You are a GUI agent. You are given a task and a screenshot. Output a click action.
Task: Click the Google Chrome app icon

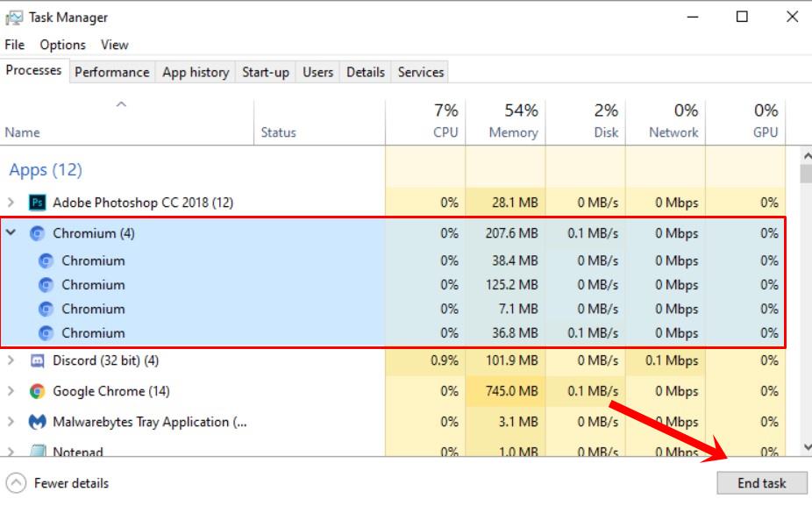pyautogui.click(x=37, y=391)
